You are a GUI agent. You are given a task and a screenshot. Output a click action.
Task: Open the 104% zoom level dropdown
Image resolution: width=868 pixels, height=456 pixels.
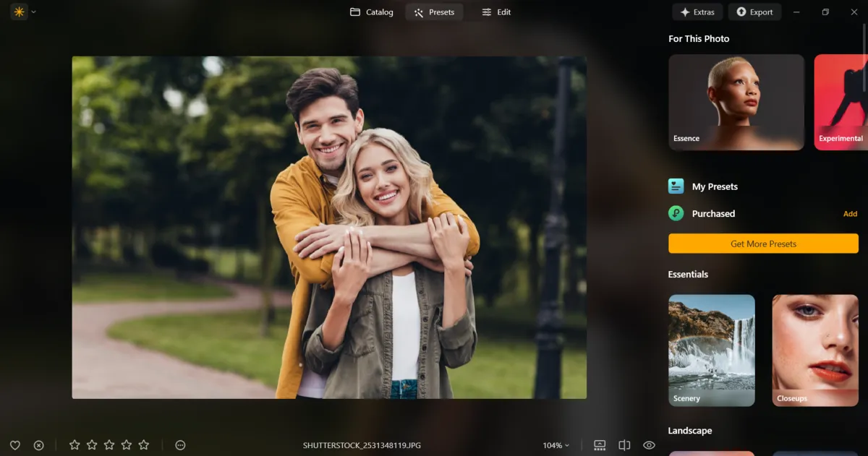(x=556, y=445)
